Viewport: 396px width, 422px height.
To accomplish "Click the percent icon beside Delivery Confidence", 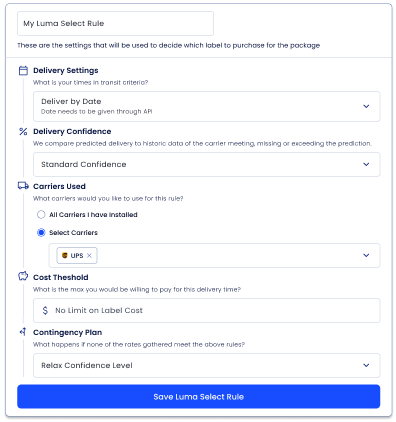I will pos(23,131).
